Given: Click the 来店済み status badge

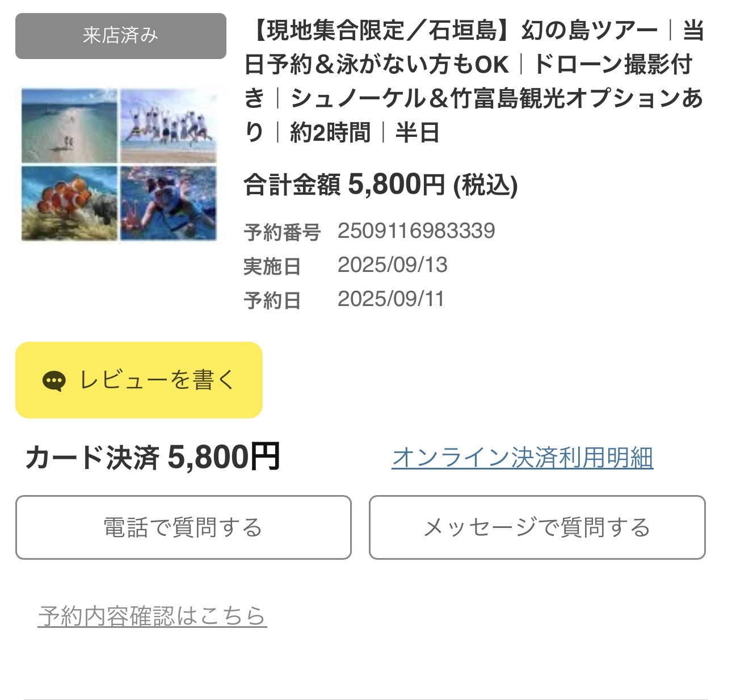Looking at the screenshot, I should (120, 36).
